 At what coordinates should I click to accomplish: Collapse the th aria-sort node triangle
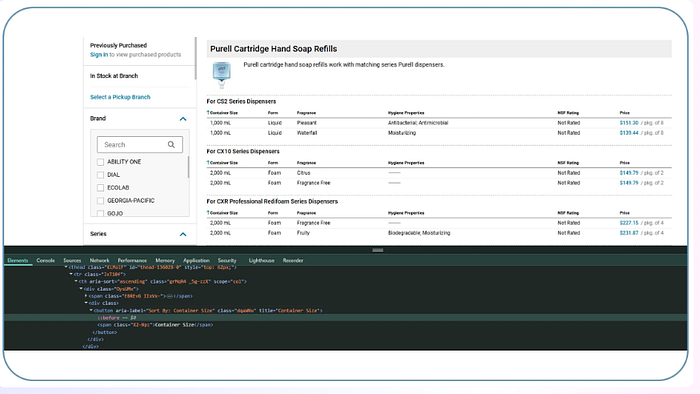[76, 282]
